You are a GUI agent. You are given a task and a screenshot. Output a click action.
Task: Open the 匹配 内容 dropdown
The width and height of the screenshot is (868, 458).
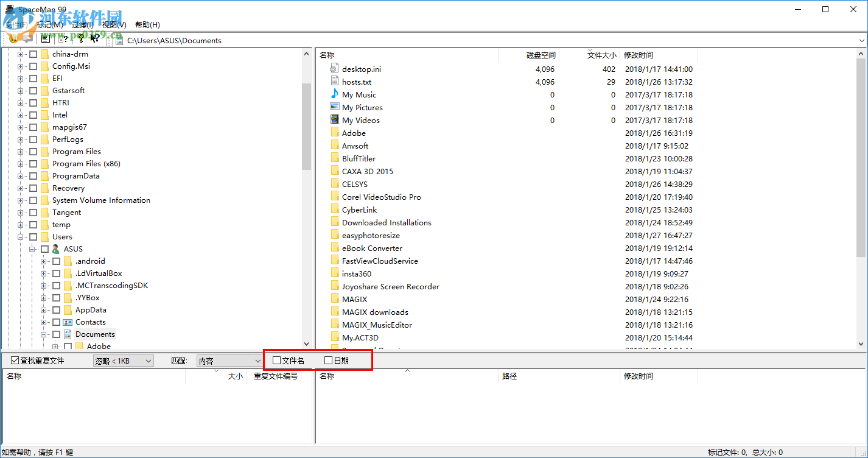point(229,361)
